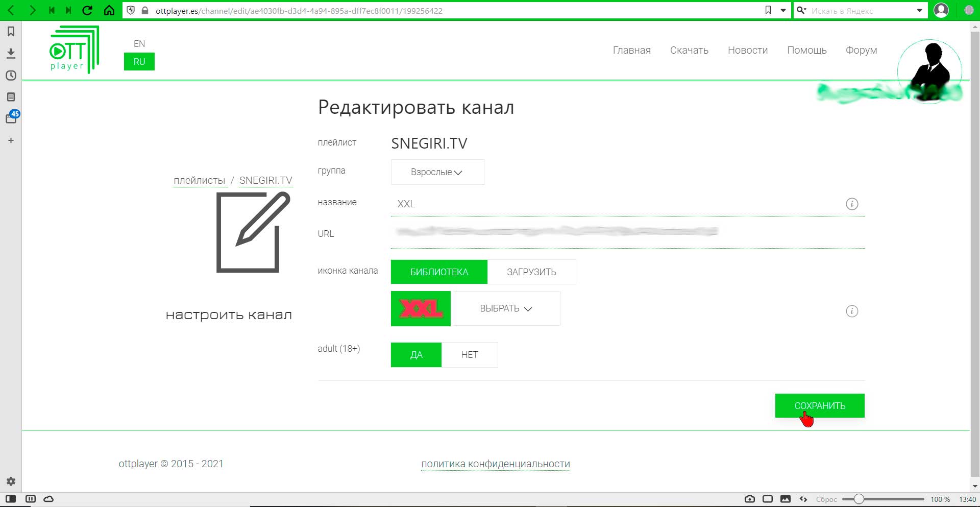This screenshot has width=980, height=507.
Task: Capture the page with camera icon
Action: tap(749, 499)
